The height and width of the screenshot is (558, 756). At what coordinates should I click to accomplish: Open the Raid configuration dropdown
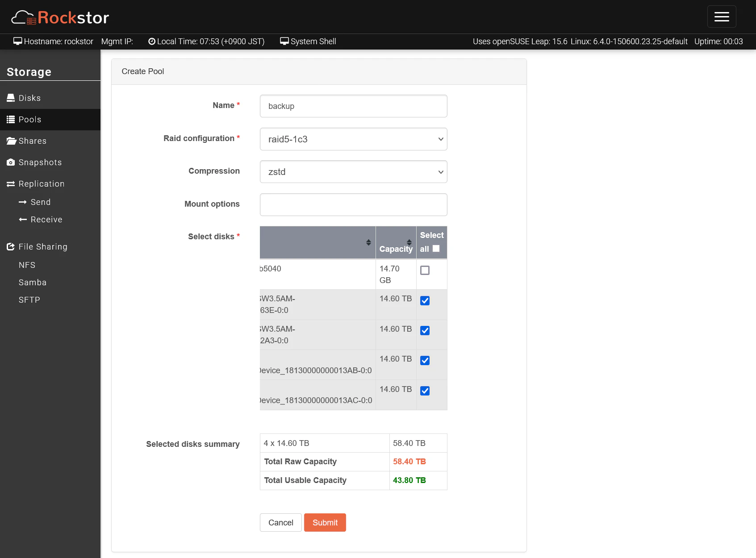(x=354, y=139)
